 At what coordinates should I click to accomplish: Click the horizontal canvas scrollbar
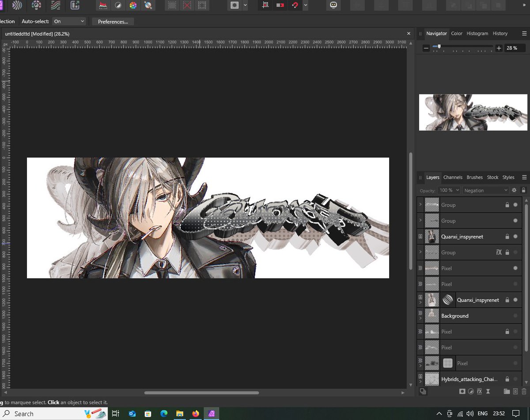pyautogui.click(x=201, y=393)
